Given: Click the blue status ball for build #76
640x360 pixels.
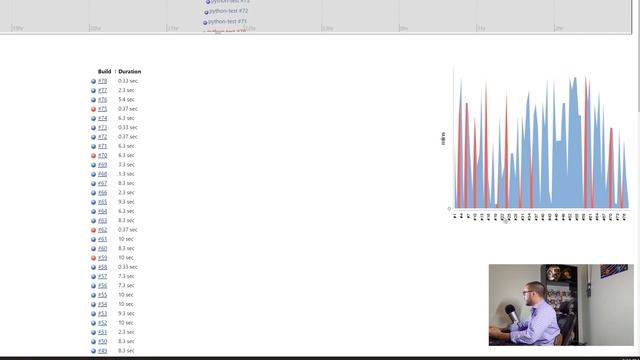Looking at the screenshot, I should 93,100.
